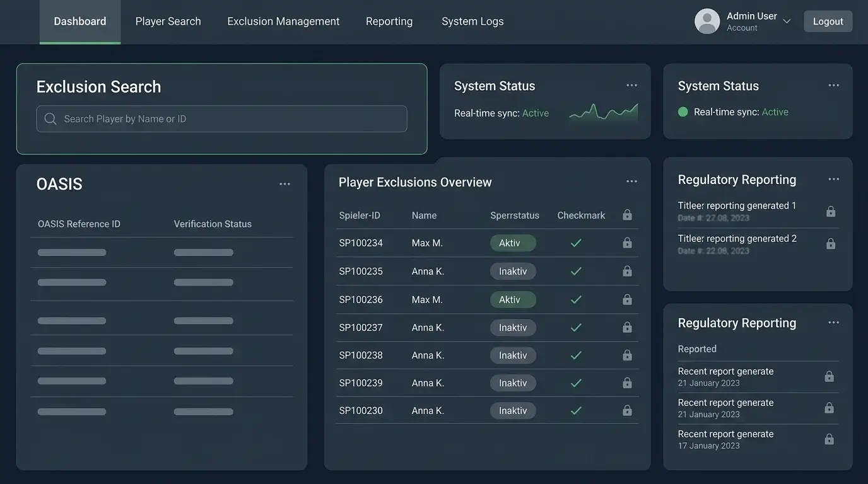
Task: Click the Admin User avatar icon
Action: tap(707, 21)
